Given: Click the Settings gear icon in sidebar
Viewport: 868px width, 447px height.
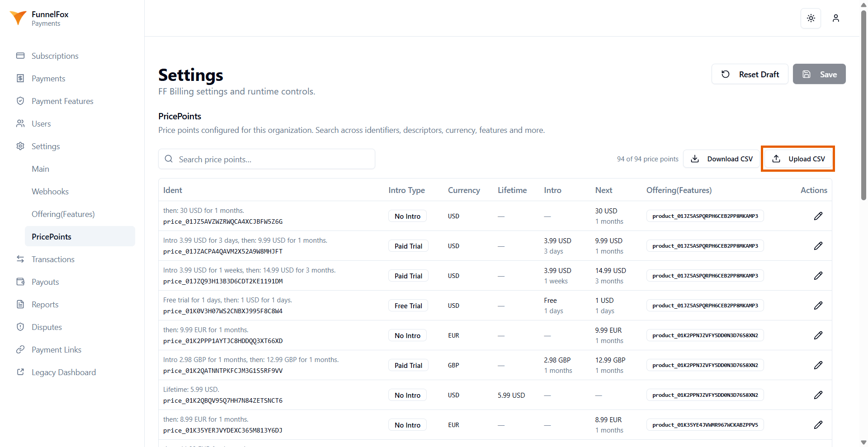Looking at the screenshot, I should pyautogui.click(x=20, y=146).
